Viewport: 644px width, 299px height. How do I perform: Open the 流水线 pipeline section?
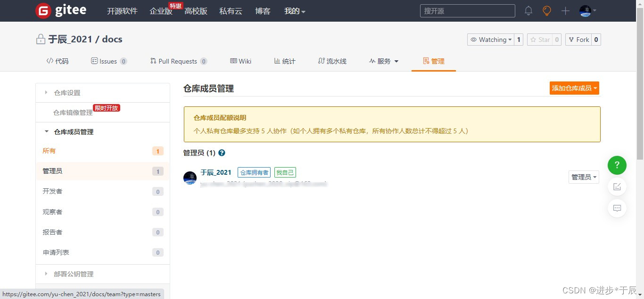point(332,61)
